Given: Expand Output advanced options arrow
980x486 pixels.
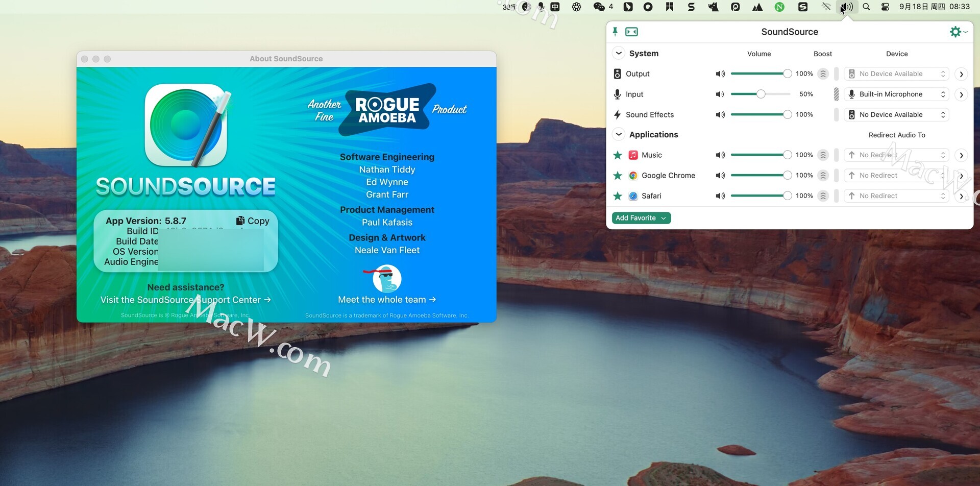Looking at the screenshot, I should click(961, 74).
